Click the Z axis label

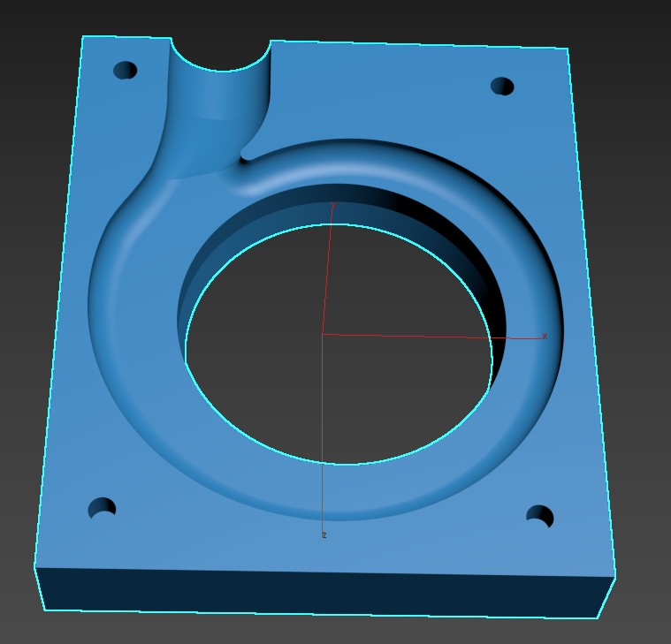[324, 535]
